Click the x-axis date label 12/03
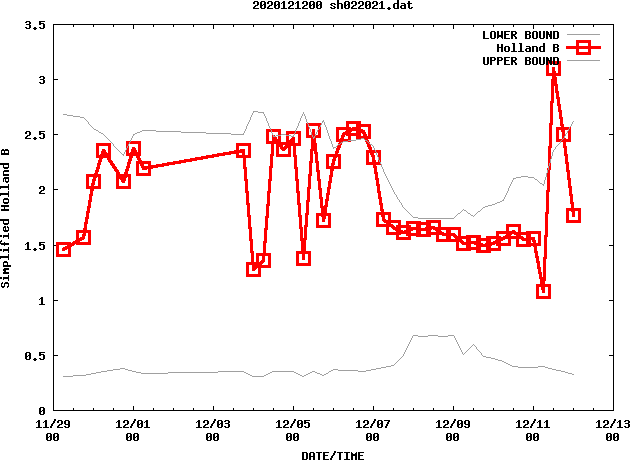Viewport: 630px width, 460px height. coord(213,424)
